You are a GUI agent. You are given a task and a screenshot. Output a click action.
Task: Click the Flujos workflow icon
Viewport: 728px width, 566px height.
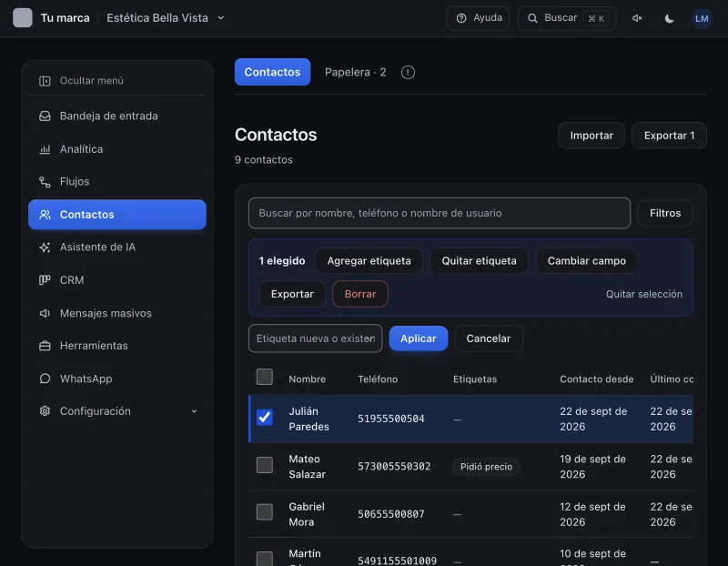[45, 182]
